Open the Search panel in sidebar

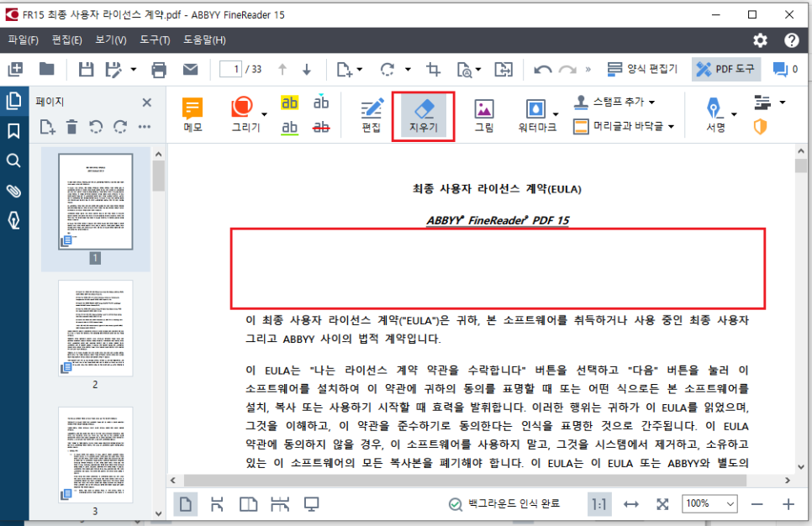click(14, 161)
